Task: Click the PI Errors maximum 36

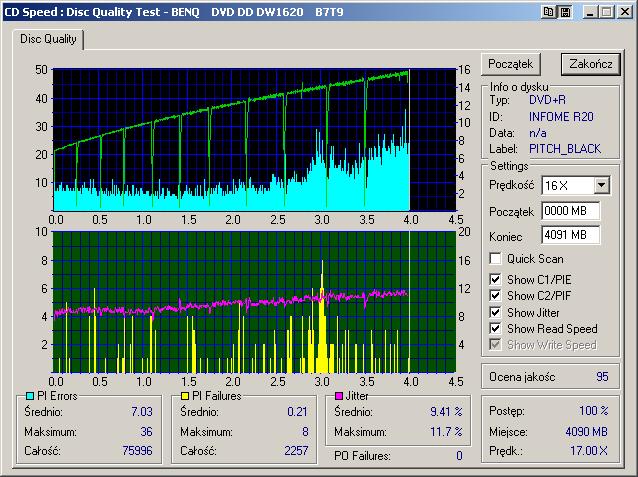Action: (x=146, y=431)
